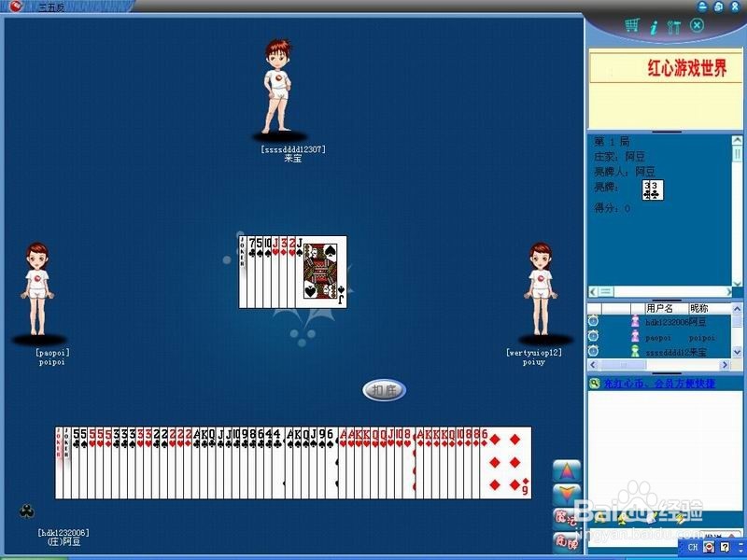Click the [hdk1232006] name label below the hand
The width and height of the screenshot is (747, 560).
[63, 532]
